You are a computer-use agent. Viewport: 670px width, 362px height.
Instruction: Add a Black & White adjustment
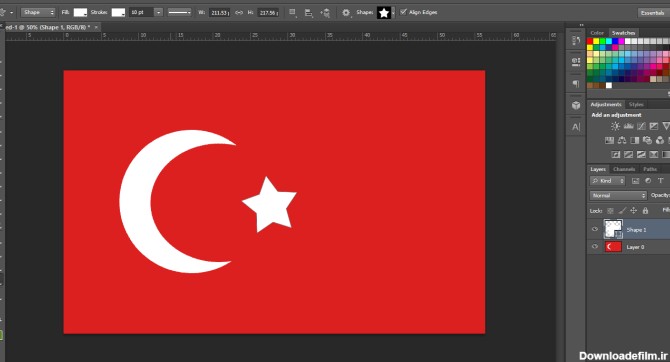(x=635, y=140)
